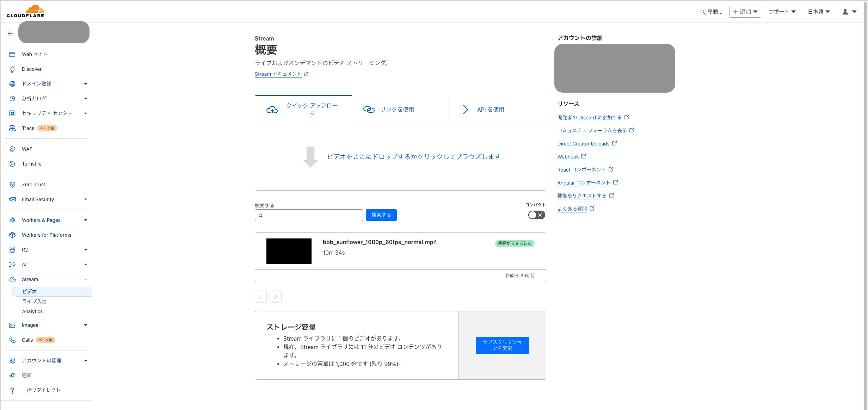Image resolution: width=868 pixels, height=410 pixels.
Task: Open the Calls beta section
Action: [x=27, y=340]
